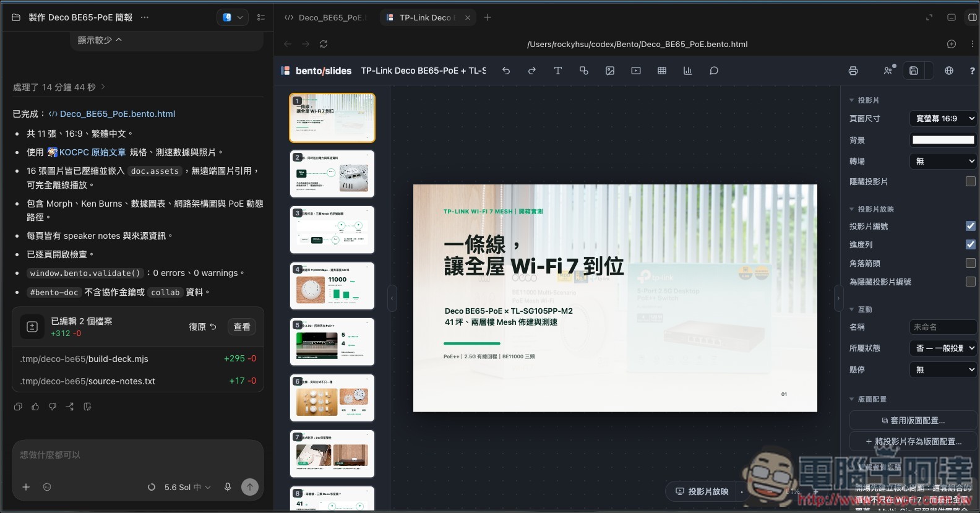980x513 pixels.
Task: Insert a table into the slide
Action: 662,71
